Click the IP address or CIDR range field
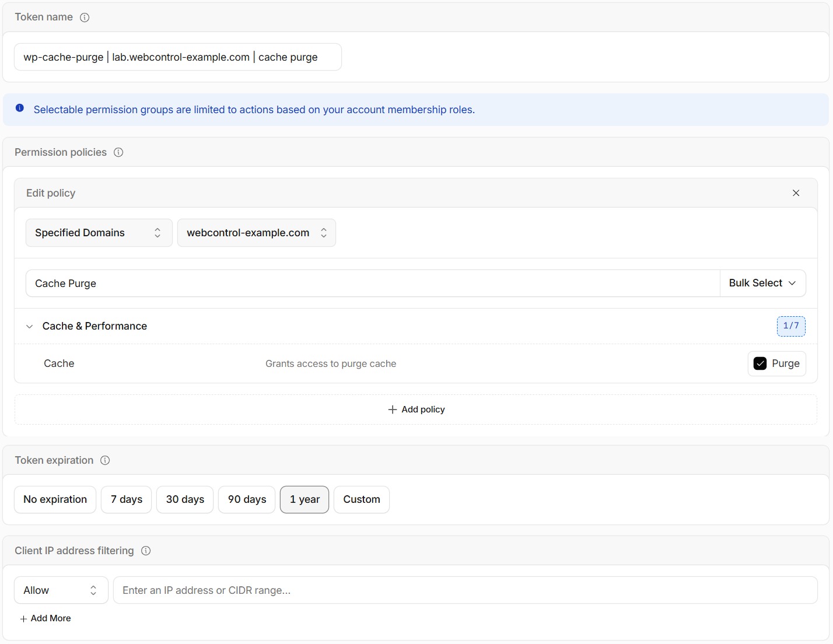This screenshot has width=833, height=644. [466, 590]
